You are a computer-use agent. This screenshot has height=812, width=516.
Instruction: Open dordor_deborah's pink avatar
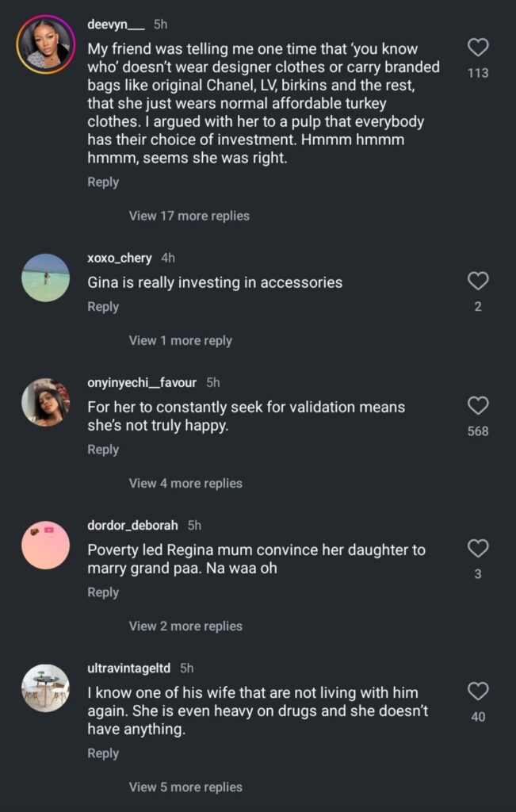coord(45,545)
